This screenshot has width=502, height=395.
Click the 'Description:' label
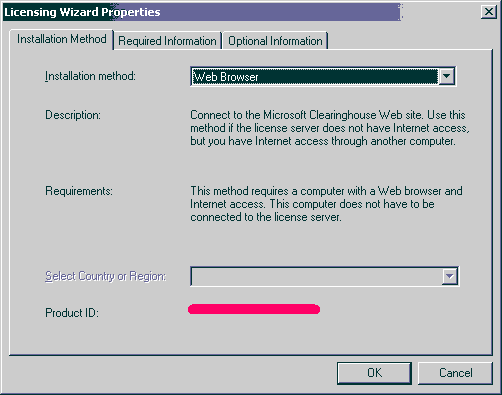point(73,115)
